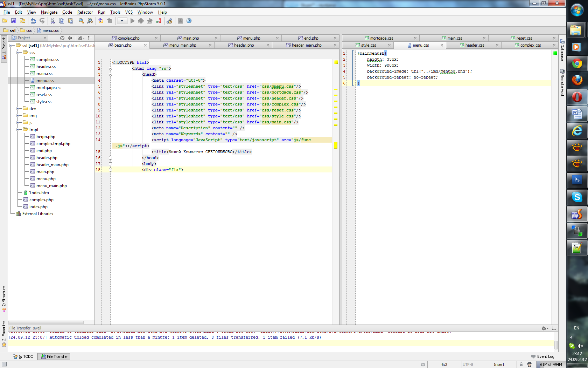Expand the dev folder in project tree
Screen dimensions: 588x368
(x=18, y=109)
